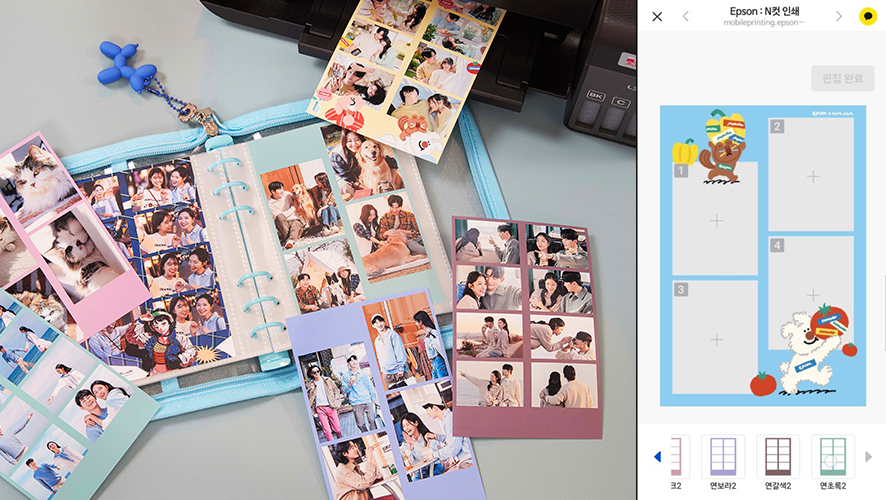Close the Epson N-cut print page

(657, 16)
